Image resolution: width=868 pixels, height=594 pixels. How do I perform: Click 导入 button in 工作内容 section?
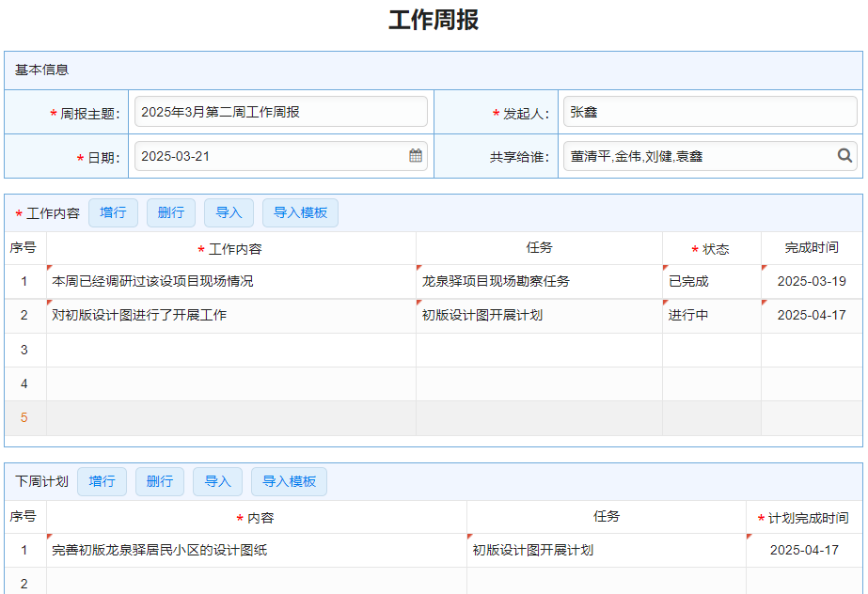click(x=229, y=212)
